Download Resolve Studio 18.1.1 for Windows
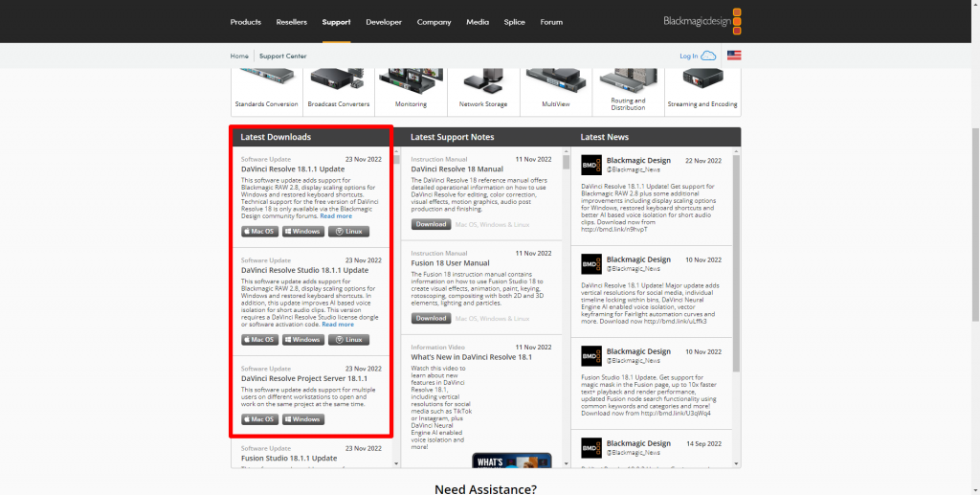The width and height of the screenshot is (980, 495). pyautogui.click(x=303, y=340)
